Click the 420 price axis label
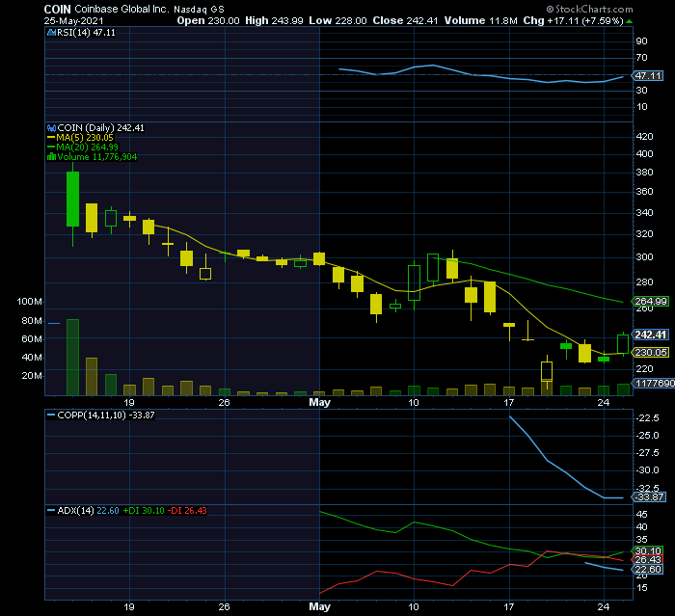This screenshot has height=616, width=675. [644, 137]
